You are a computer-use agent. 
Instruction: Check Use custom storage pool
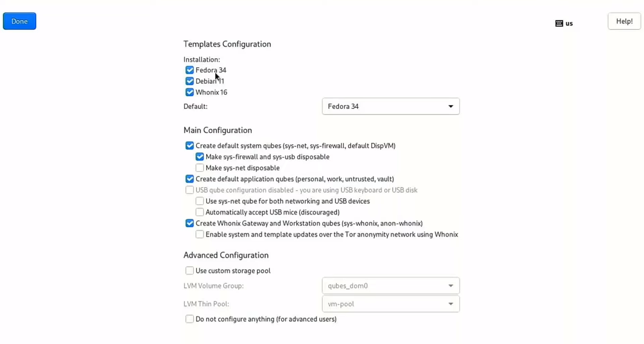coord(190,271)
